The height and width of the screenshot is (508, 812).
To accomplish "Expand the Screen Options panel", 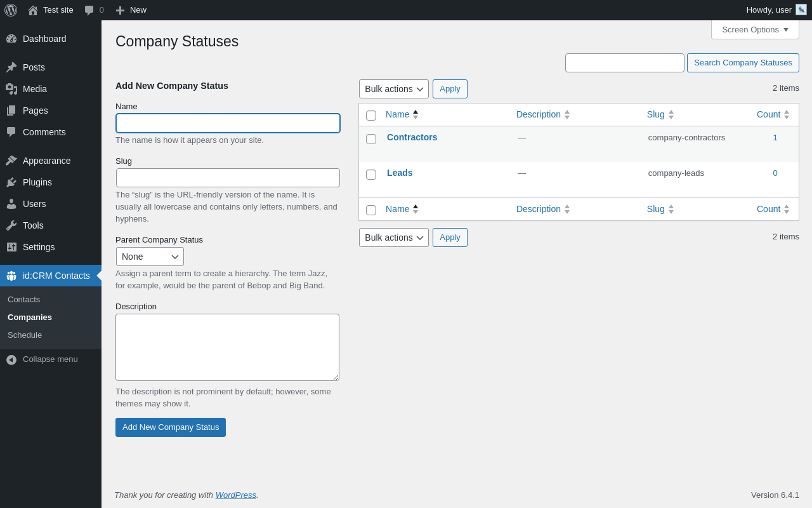I will (x=755, y=30).
